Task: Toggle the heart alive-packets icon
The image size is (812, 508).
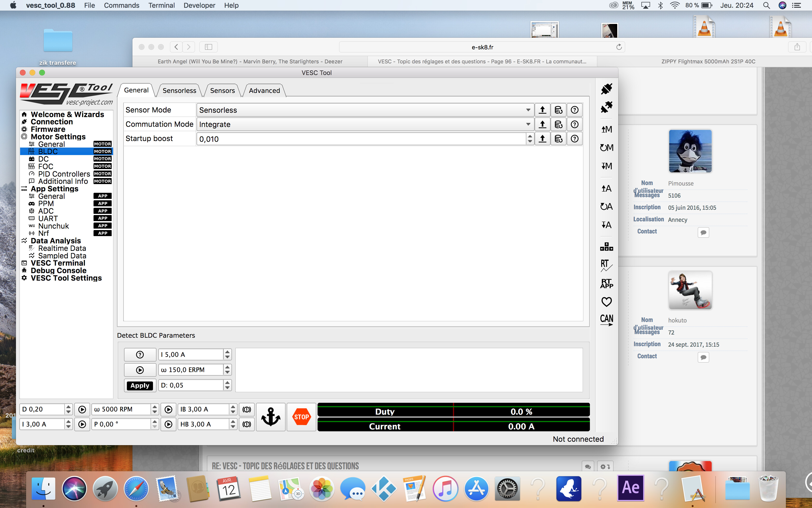Action: (x=606, y=302)
